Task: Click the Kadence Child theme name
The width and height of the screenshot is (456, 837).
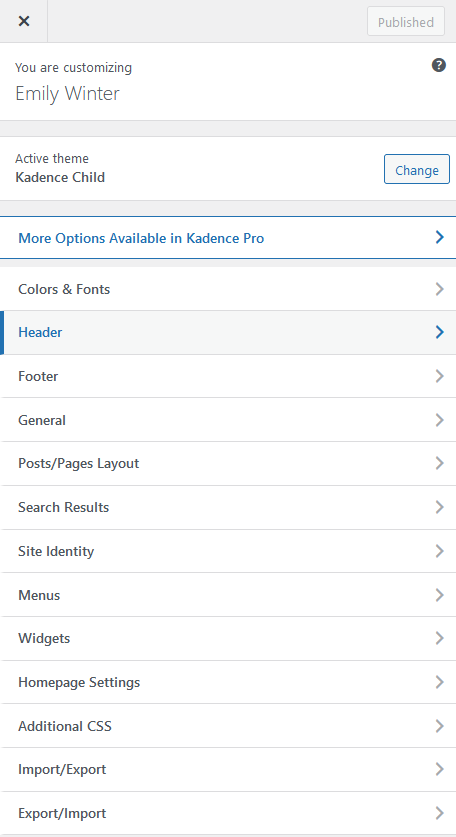Action: (60, 177)
